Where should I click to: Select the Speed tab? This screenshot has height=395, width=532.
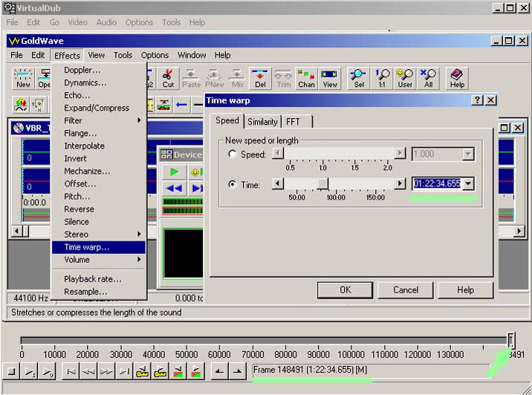[227, 120]
